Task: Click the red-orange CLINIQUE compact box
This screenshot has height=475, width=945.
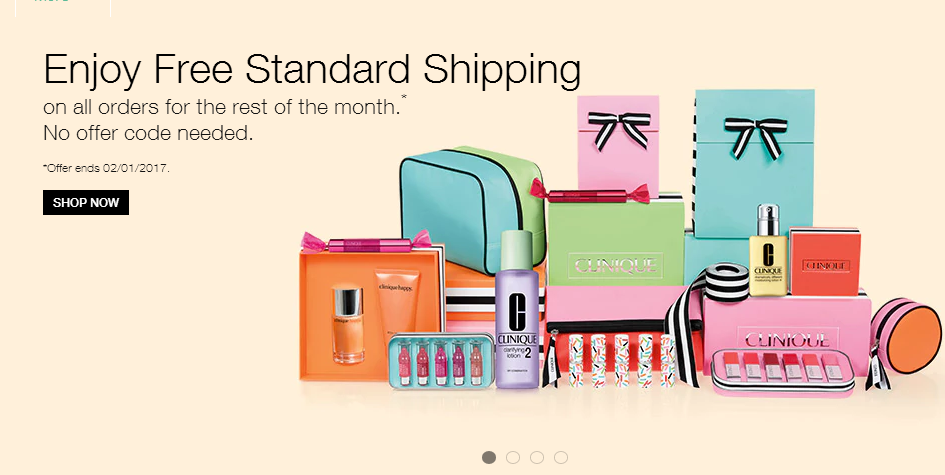Action: [x=824, y=262]
